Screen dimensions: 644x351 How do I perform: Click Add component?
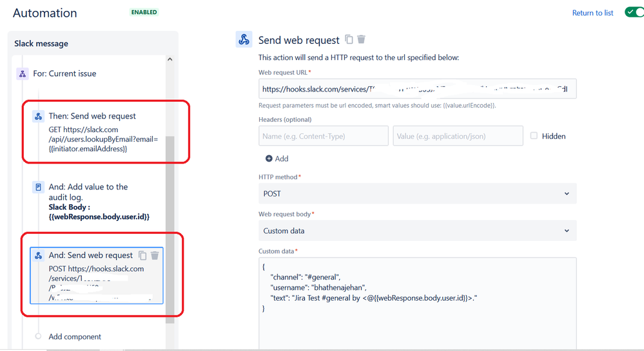pyautogui.click(x=75, y=337)
